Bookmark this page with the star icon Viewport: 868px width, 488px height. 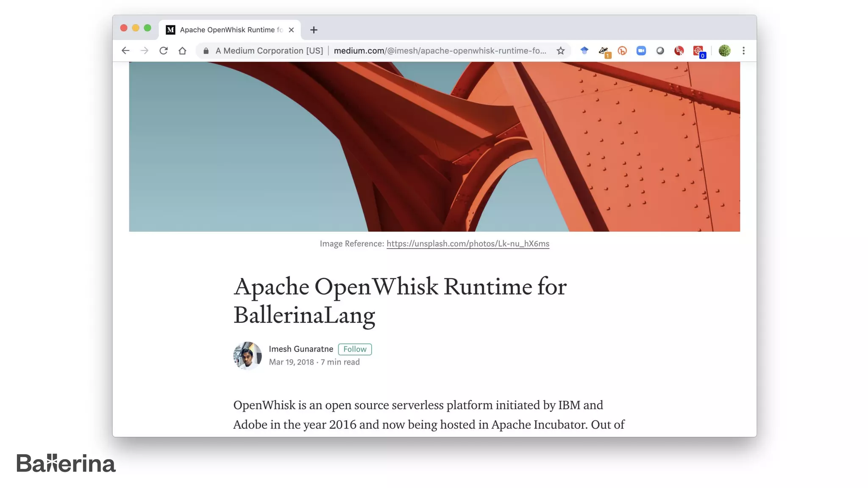(561, 51)
